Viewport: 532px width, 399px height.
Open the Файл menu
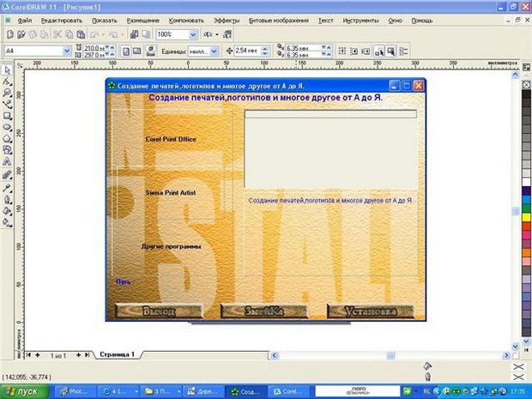(25, 18)
